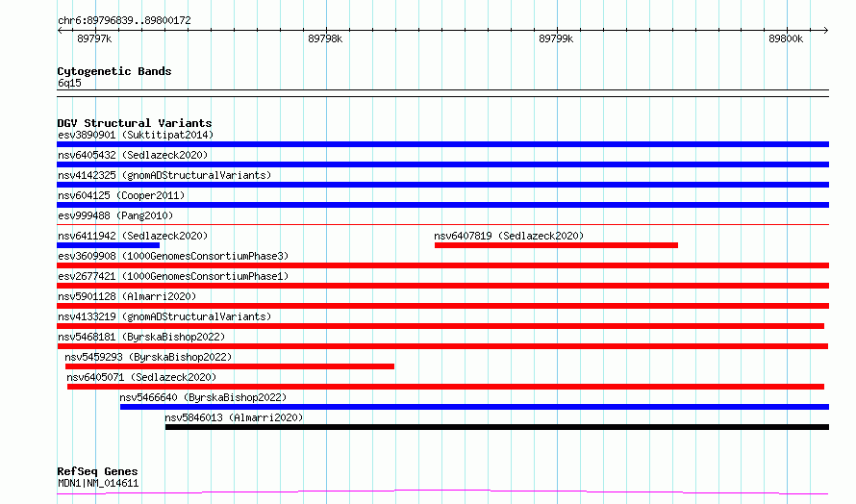The height and width of the screenshot is (504, 856).
Task: Select the red bar under esv3609908
Action: click(442, 265)
